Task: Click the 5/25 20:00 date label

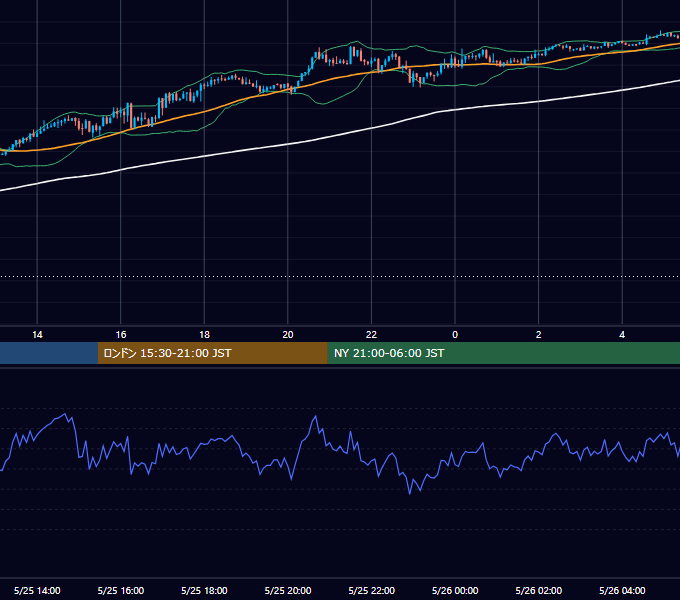Action: [288, 590]
